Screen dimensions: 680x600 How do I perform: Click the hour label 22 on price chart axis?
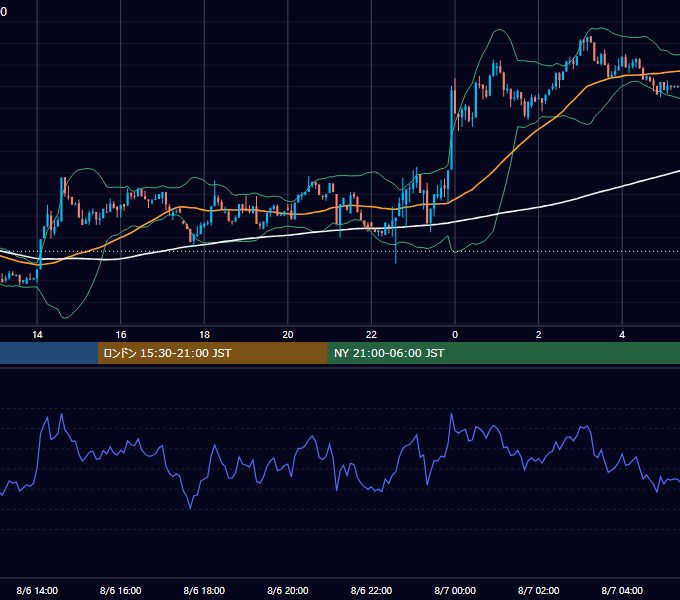(371, 335)
